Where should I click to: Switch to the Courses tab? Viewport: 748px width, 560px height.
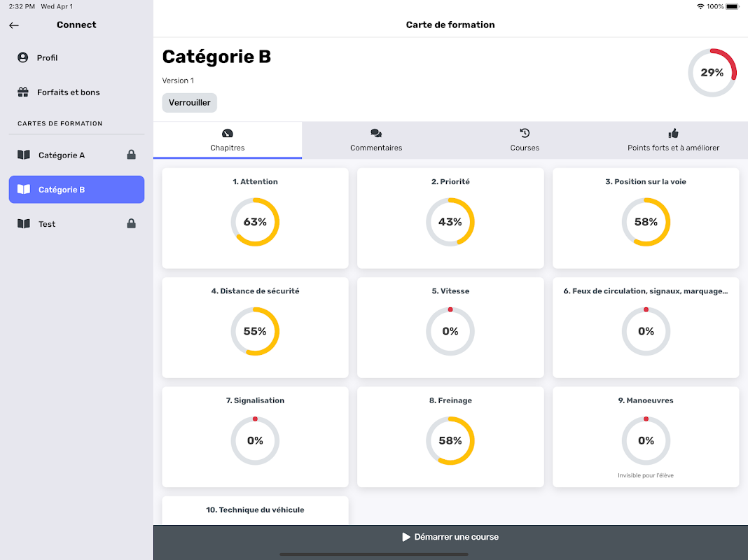pyautogui.click(x=525, y=140)
